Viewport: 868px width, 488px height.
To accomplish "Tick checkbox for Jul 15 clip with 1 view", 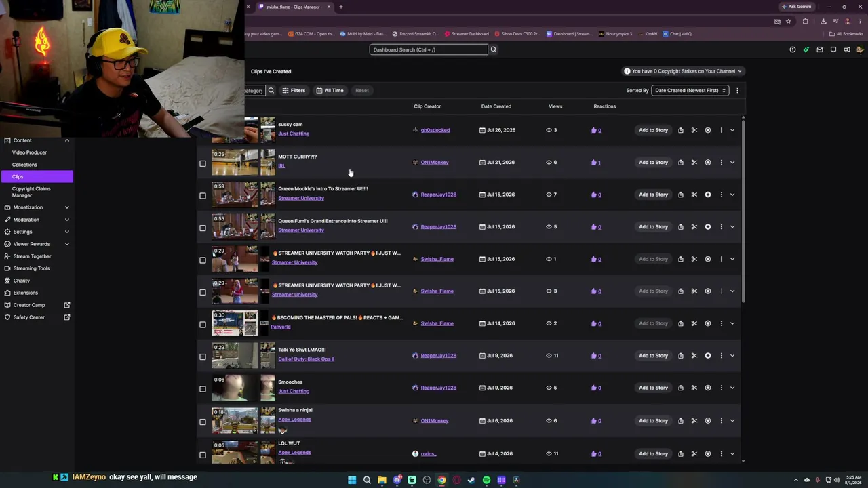I will [x=203, y=260].
